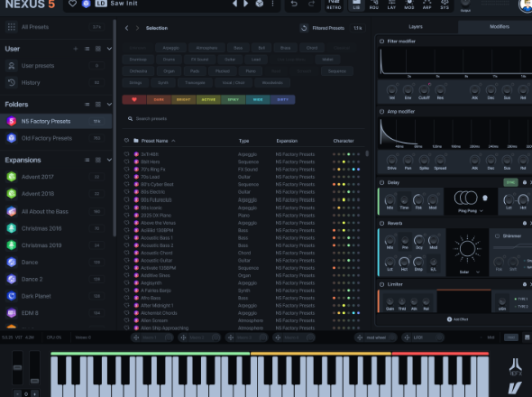The height and width of the screenshot is (397, 532).
Task: Select the Arpeggio category filter
Action: [x=170, y=48]
